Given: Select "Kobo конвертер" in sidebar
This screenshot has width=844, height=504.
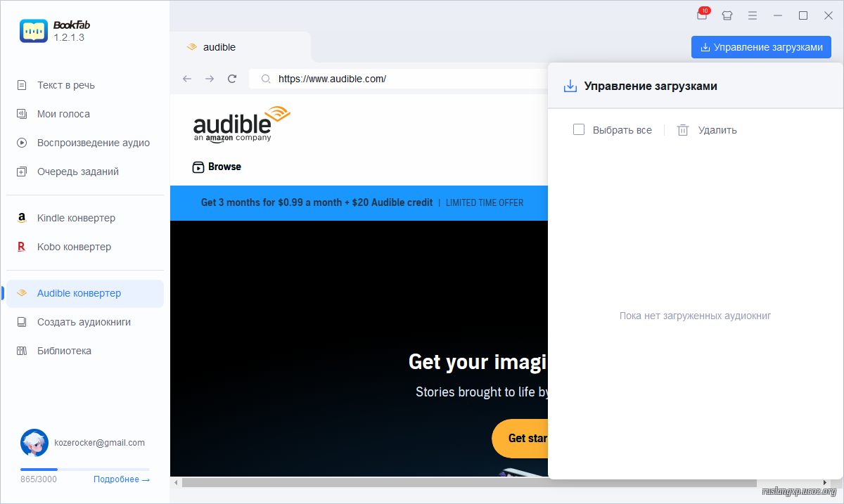Looking at the screenshot, I should 74,247.
